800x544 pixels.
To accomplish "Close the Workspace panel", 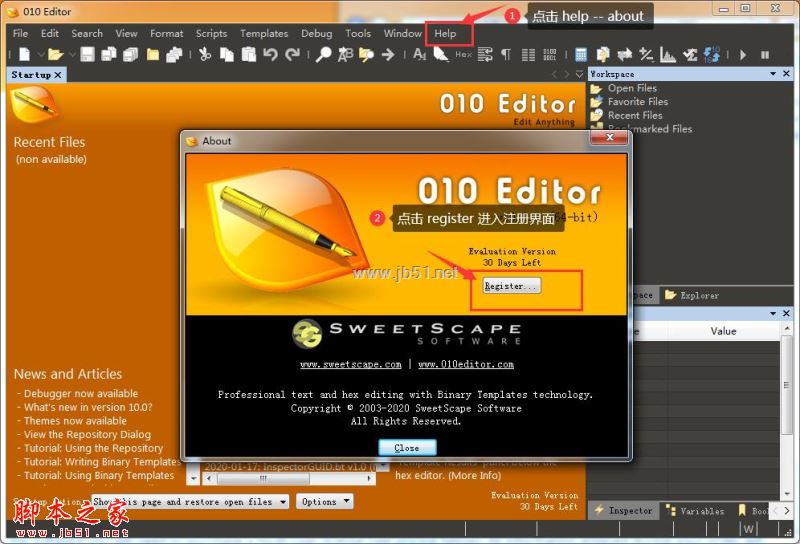I will click(786, 74).
